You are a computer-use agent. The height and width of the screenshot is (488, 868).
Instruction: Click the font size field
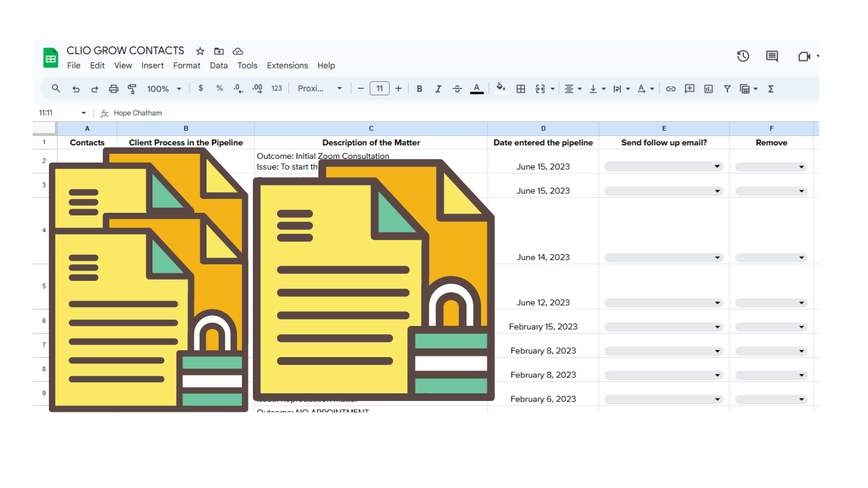click(x=379, y=89)
